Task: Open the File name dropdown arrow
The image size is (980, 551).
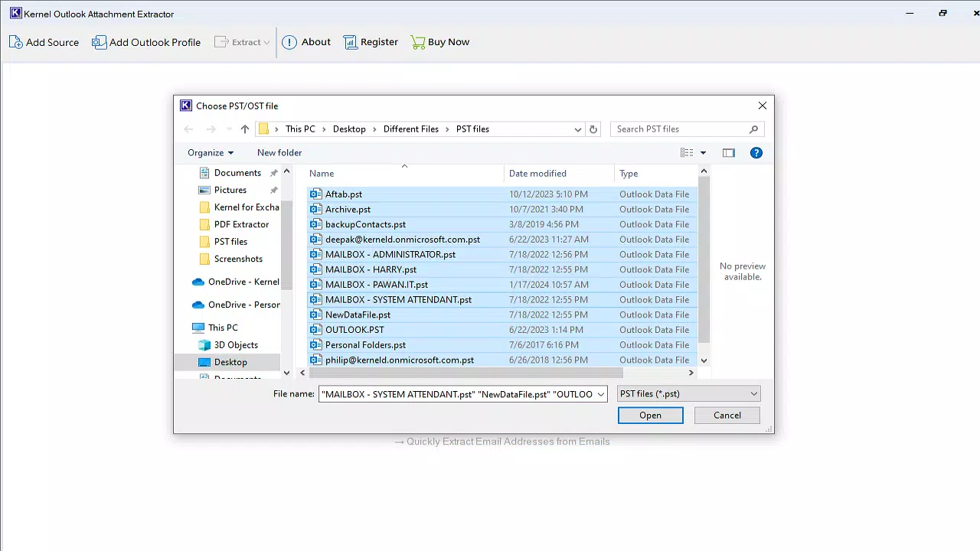Action: 601,394
